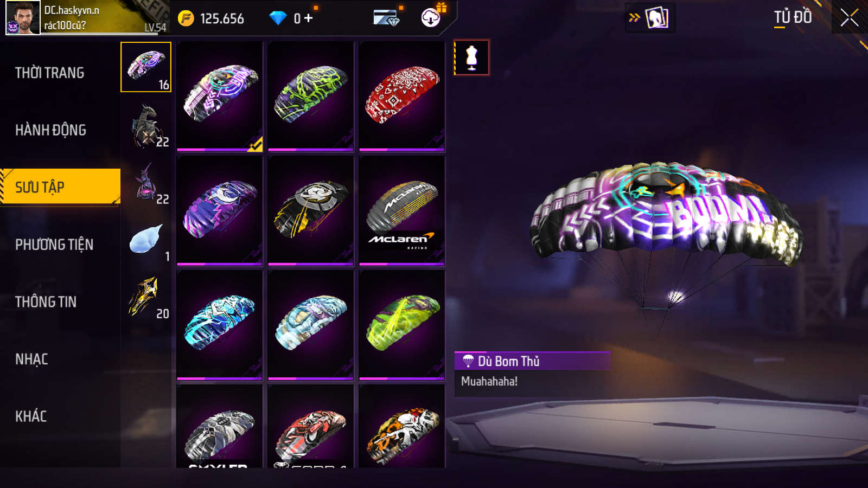Open the card with diamond icon
Image resolution: width=868 pixels, height=488 pixels.
[386, 18]
